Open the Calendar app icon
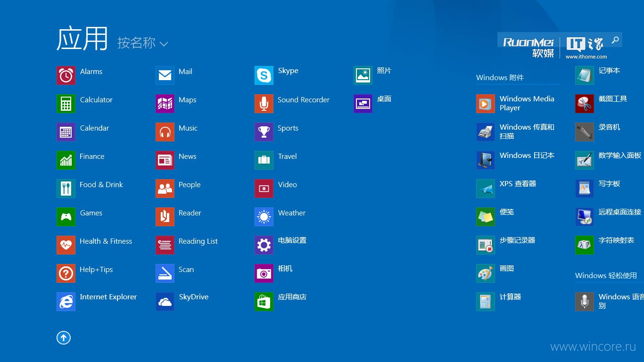This screenshot has width=644, height=362. (x=66, y=132)
